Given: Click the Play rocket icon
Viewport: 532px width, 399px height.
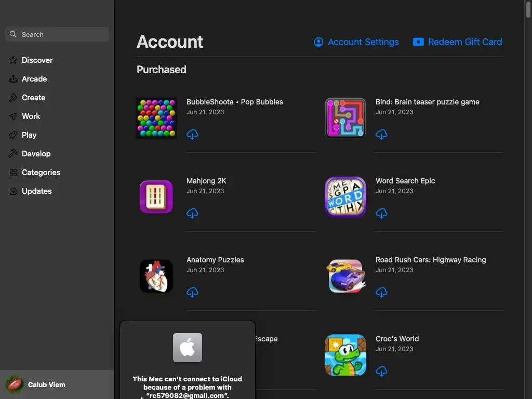Looking at the screenshot, I should coord(13,135).
